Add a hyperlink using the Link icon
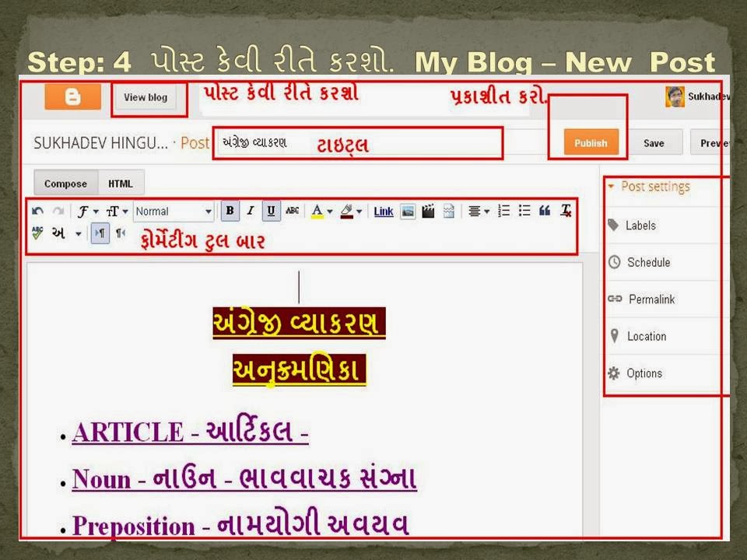This screenshot has height=560, width=747. (x=383, y=211)
